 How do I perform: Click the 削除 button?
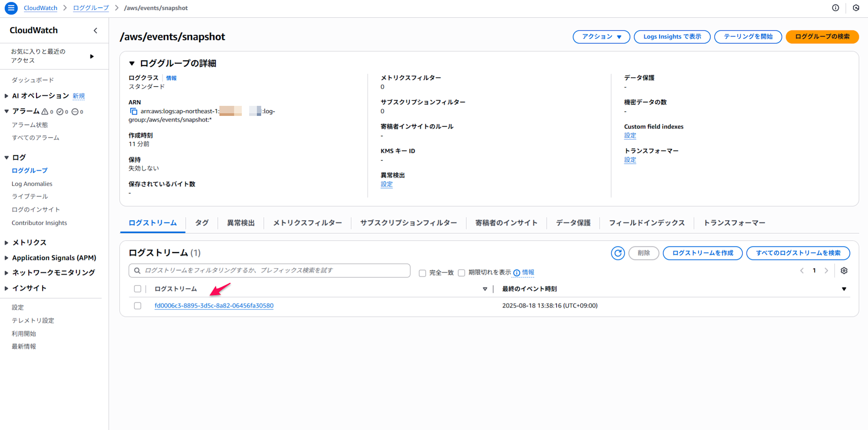point(644,253)
